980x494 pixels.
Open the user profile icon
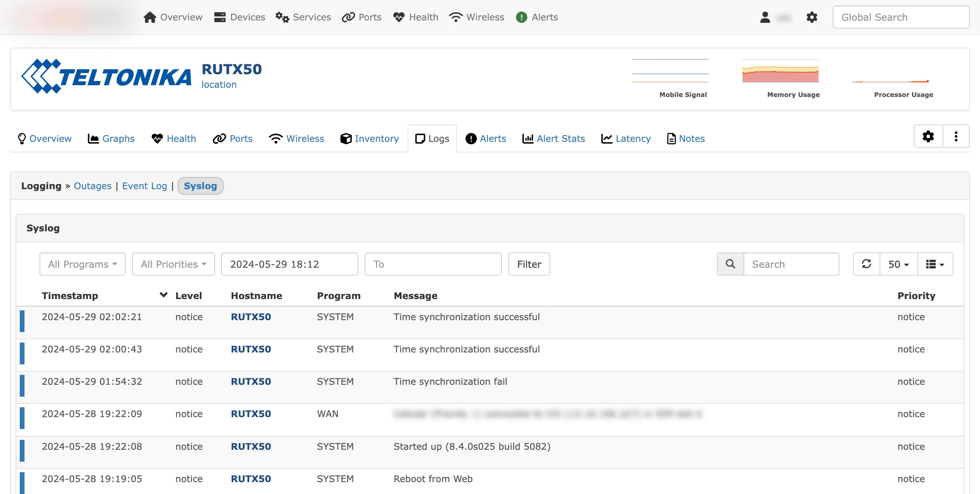tap(765, 17)
